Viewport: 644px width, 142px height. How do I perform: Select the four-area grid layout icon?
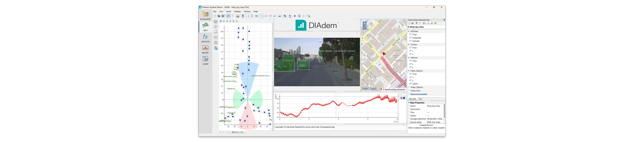coord(216,27)
